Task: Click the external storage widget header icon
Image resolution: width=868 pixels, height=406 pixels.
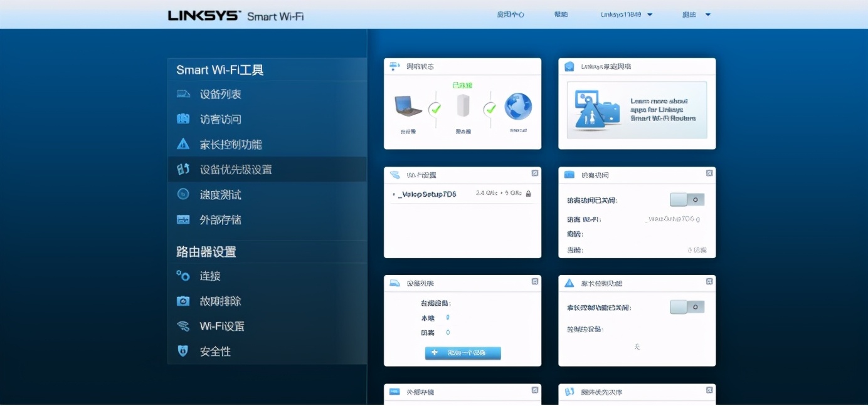Action: (395, 392)
